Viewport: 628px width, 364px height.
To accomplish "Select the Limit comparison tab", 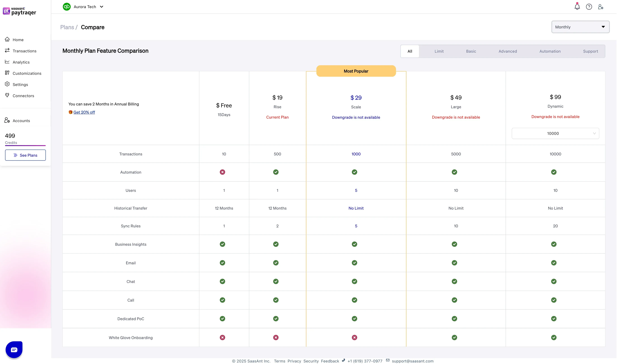I will pyautogui.click(x=439, y=51).
